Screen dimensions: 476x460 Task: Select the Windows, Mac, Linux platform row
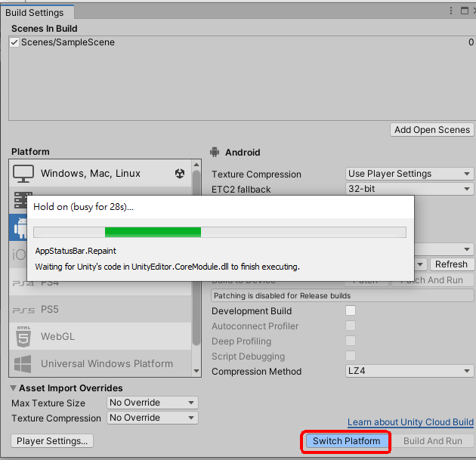point(100,174)
